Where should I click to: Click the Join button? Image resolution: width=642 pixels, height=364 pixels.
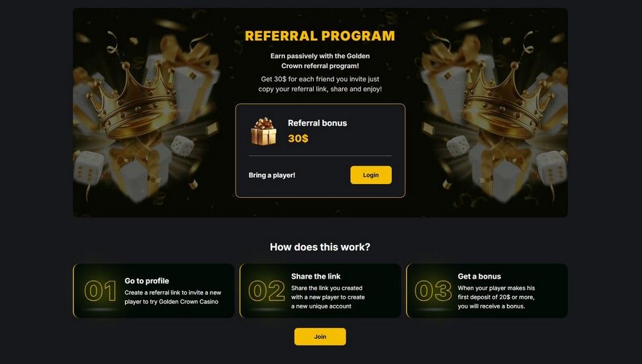320,337
